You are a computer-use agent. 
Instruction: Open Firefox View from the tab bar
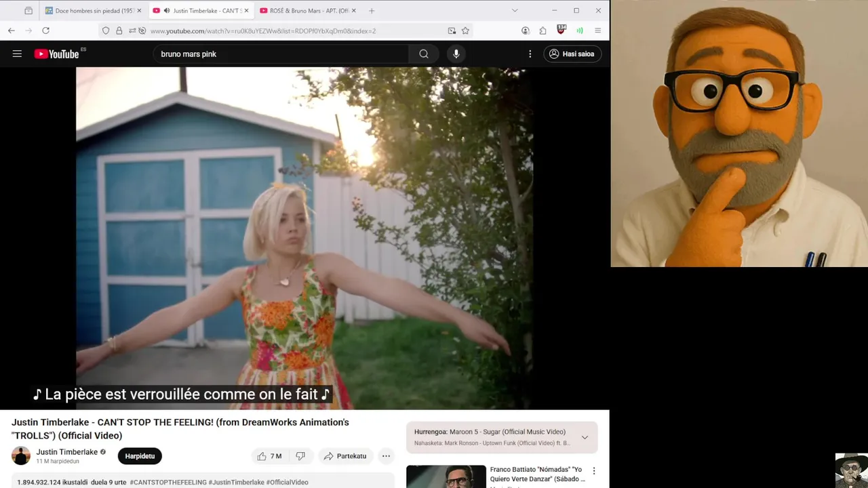point(28,11)
